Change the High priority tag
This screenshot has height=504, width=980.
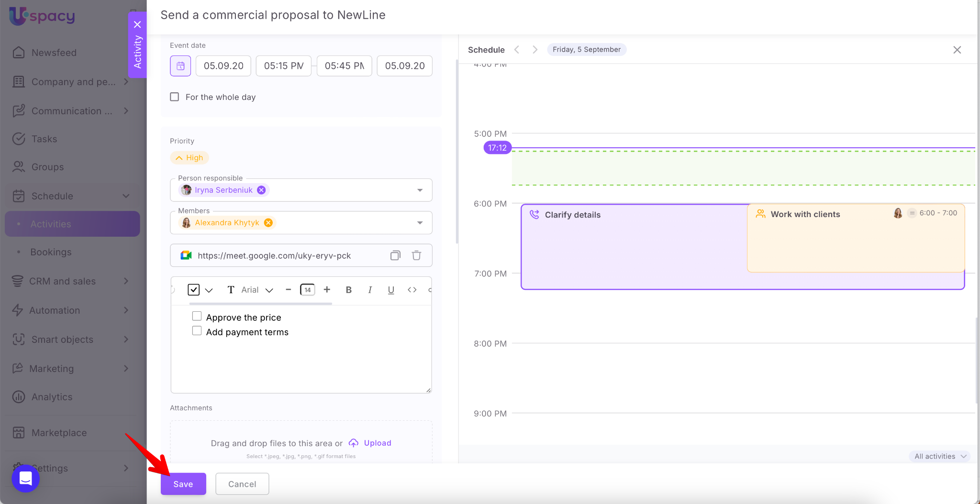[189, 158]
